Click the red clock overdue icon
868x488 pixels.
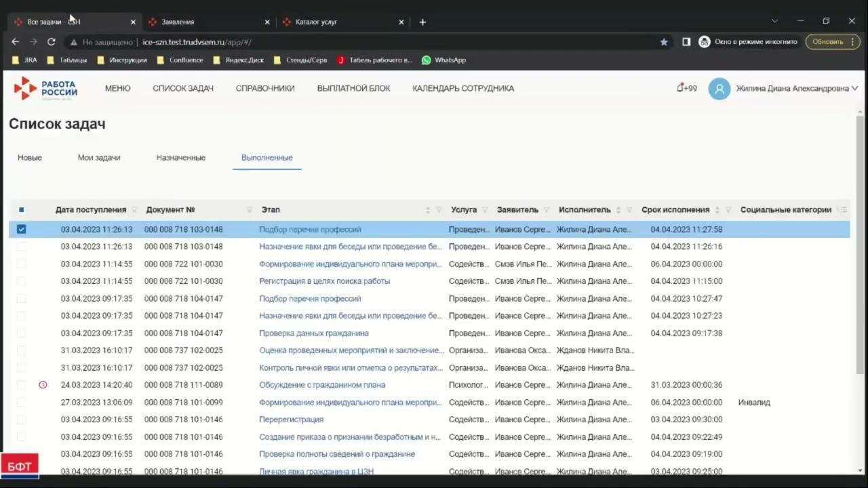[43, 385]
